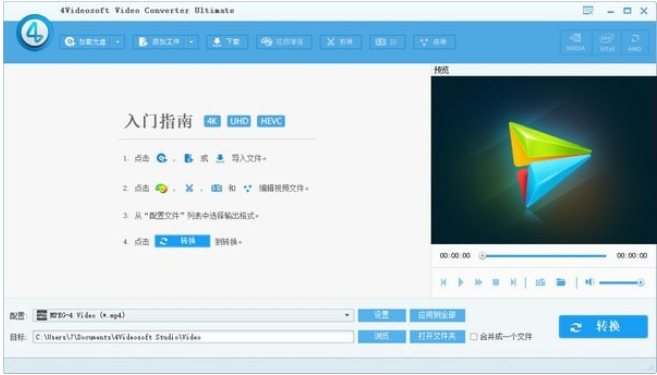This screenshot has height=375, width=657.
Task: Open the Load Disc dropdown arrow
Action: [118, 42]
